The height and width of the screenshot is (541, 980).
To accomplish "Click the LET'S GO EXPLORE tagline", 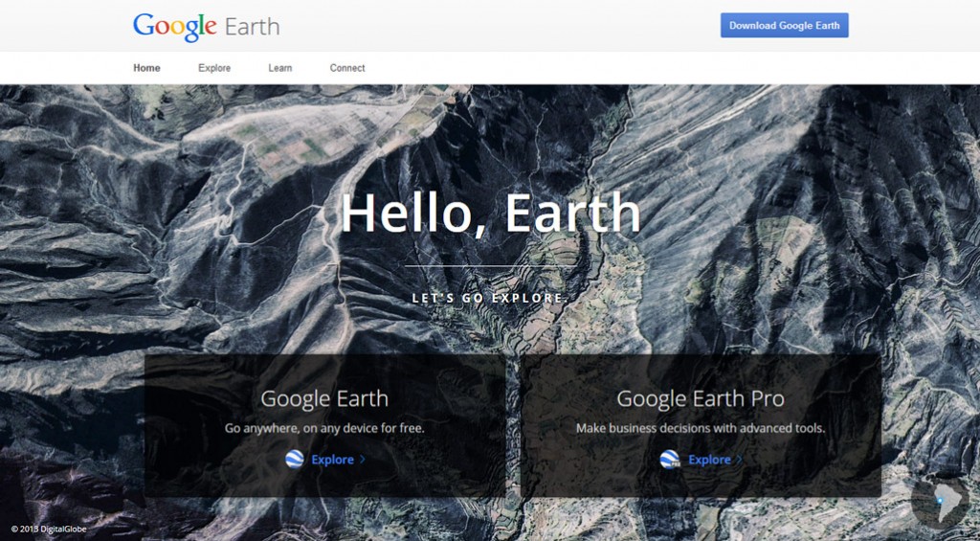I will click(x=491, y=299).
